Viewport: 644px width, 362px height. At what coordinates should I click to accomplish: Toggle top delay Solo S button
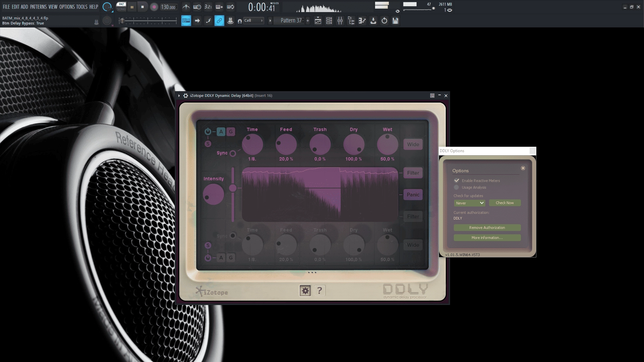pyautogui.click(x=208, y=144)
